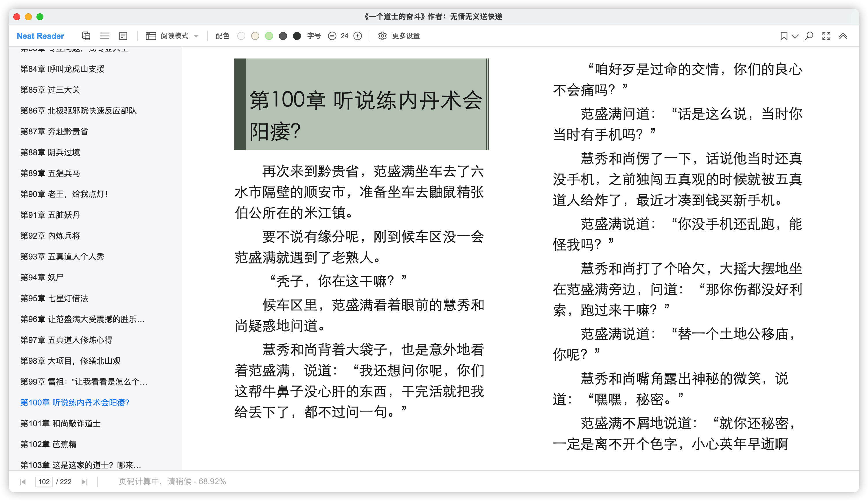868x501 pixels.
Task: Click the page number input field
Action: pos(44,482)
